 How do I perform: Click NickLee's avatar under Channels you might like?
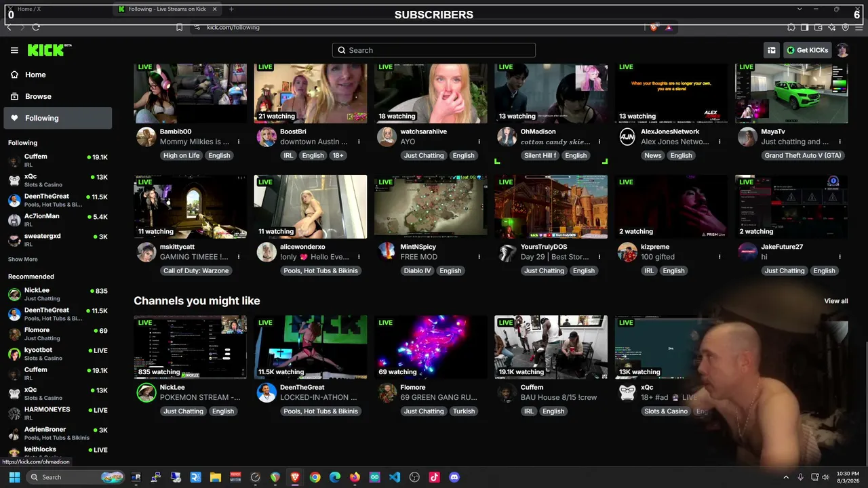click(x=146, y=392)
